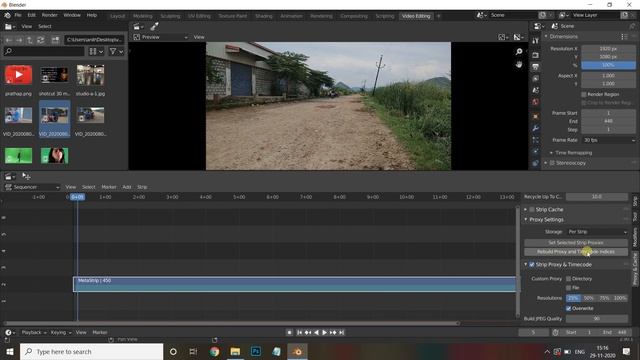
Task: Toggle 25% proxy resolution
Action: 573,298
